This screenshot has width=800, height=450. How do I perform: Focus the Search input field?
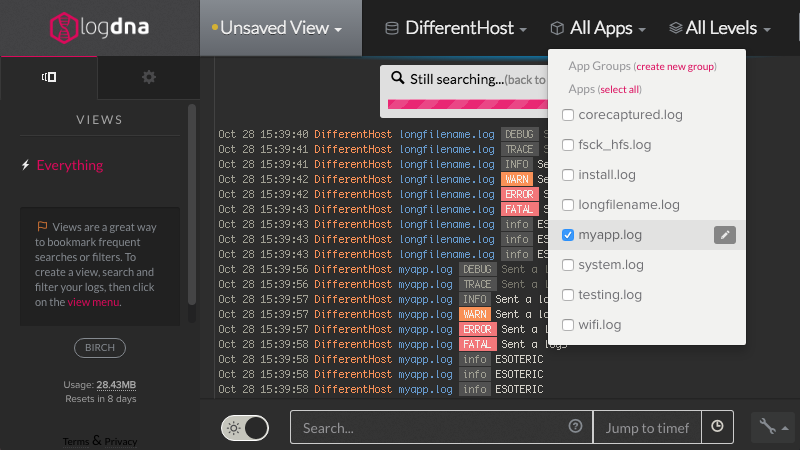pyautogui.click(x=441, y=427)
